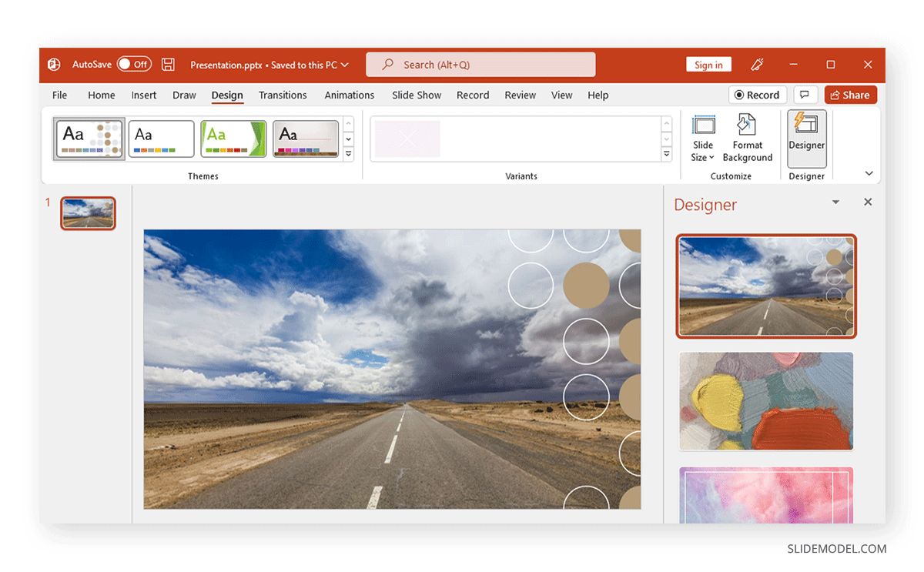
Task: Switch to the Insert tab
Action: 144,95
